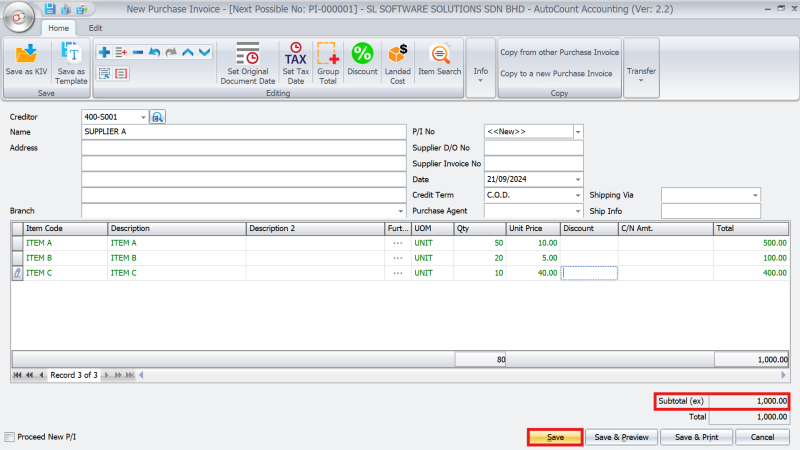
Task: Click the Discount cell of ITEM C row
Action: [x=589, y=273]
